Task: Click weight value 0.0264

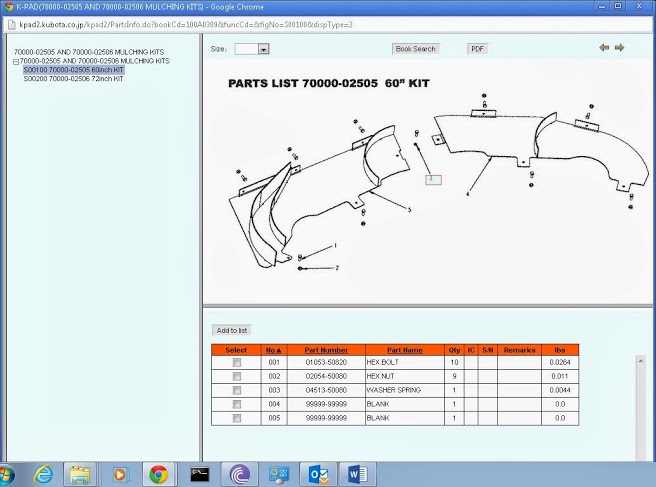Action: [560, 362]
